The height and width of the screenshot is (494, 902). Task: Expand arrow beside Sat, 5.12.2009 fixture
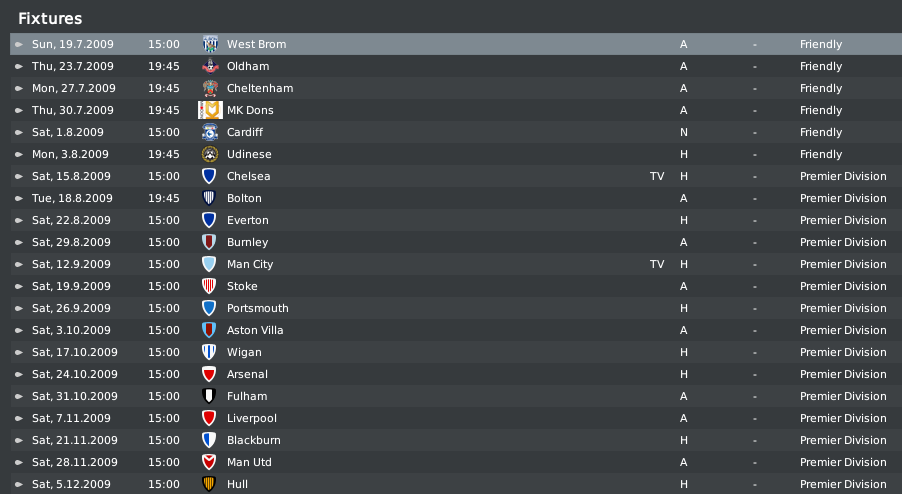tap(19, 484)
